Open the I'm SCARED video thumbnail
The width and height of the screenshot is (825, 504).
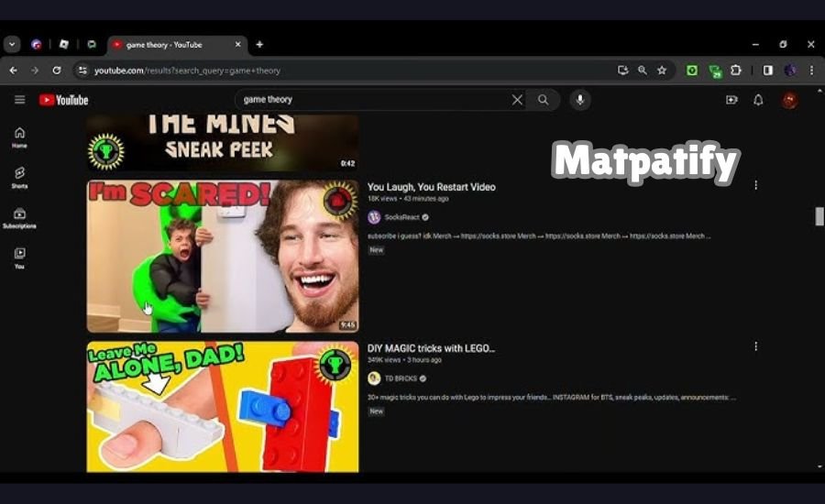pyautogui.click(x=223, y=257)
